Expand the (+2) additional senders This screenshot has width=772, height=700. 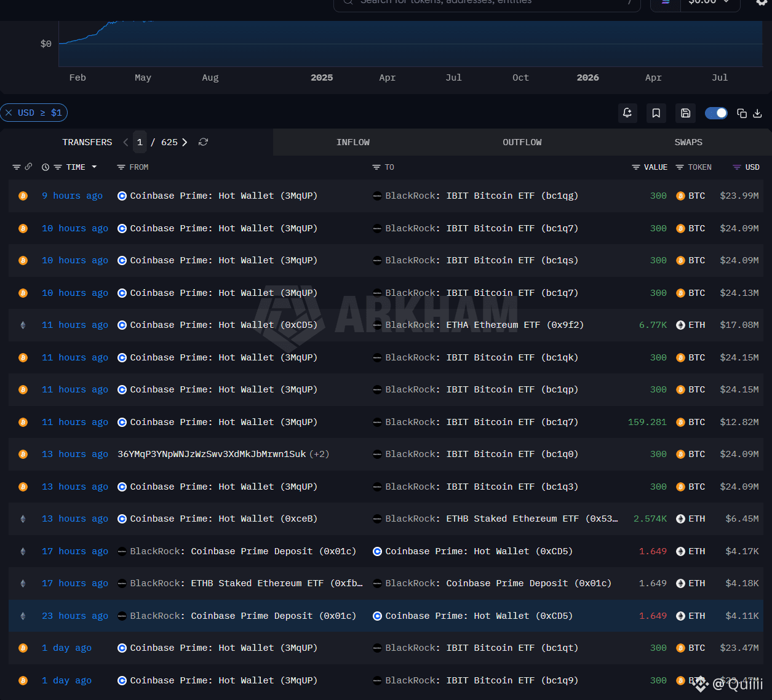pyautogui.click(x=319, y=454)
